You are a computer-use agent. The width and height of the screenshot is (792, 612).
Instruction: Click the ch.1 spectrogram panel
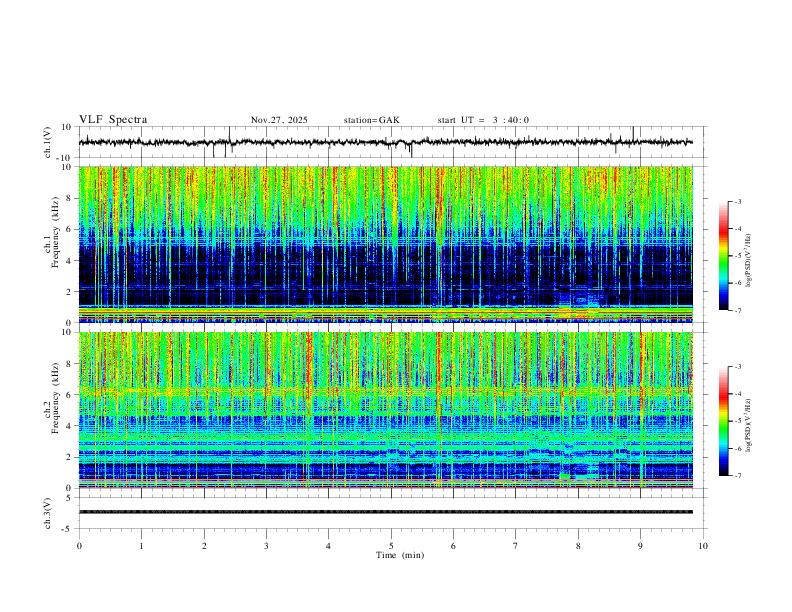click(386, 244)
